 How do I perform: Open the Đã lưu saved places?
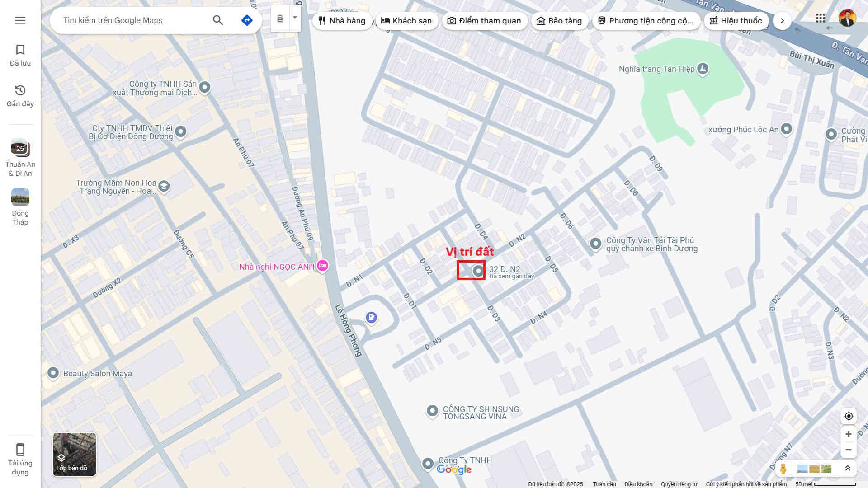coord(20,55)
